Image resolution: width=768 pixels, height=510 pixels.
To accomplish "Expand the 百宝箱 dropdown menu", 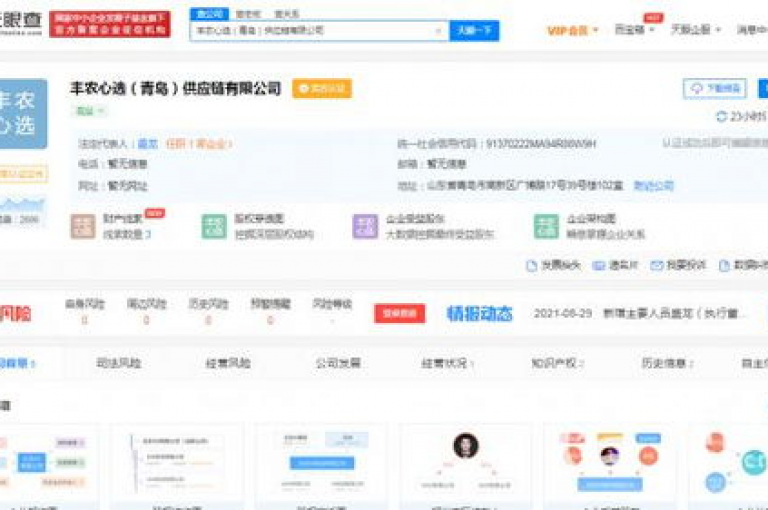I will pyautogui.click(x=634, y=29).
